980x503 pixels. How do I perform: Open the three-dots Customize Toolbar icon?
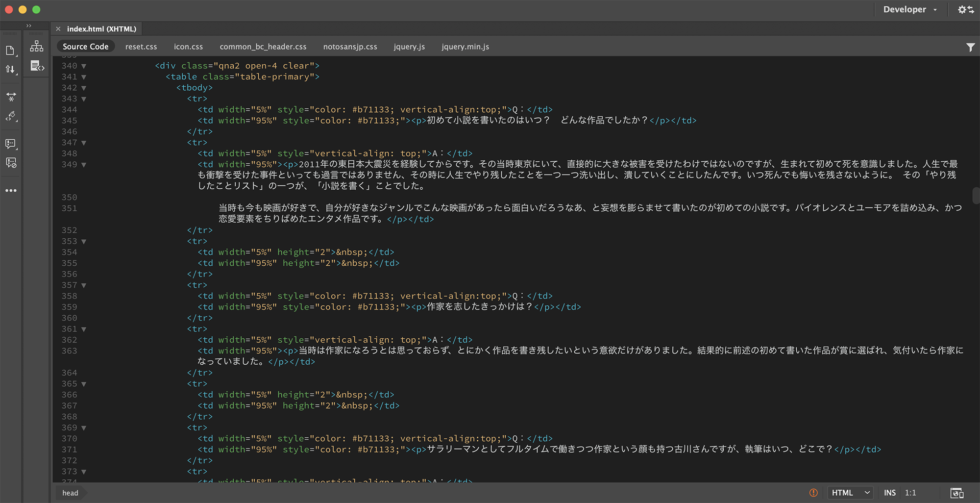coord(11,190)
